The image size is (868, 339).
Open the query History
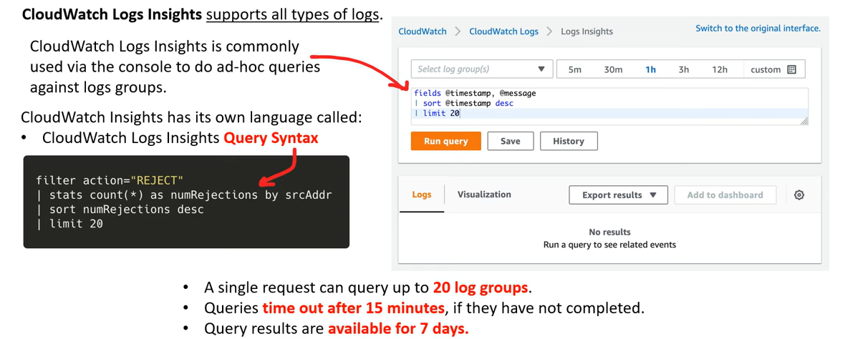click(x=569, y=141)
